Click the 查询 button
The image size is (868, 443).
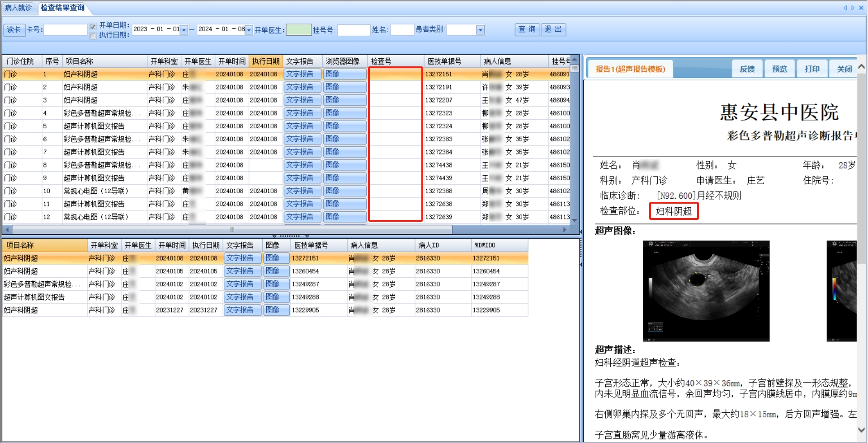coord(527,29)
